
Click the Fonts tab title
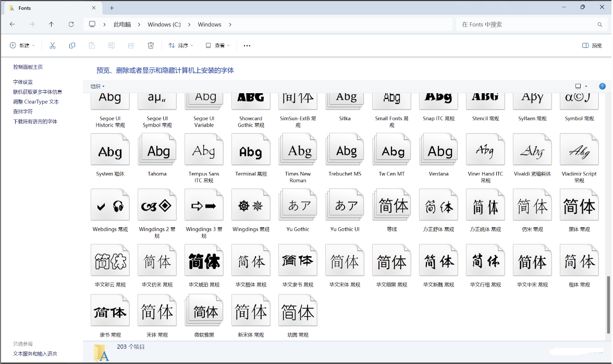[24, 8]
